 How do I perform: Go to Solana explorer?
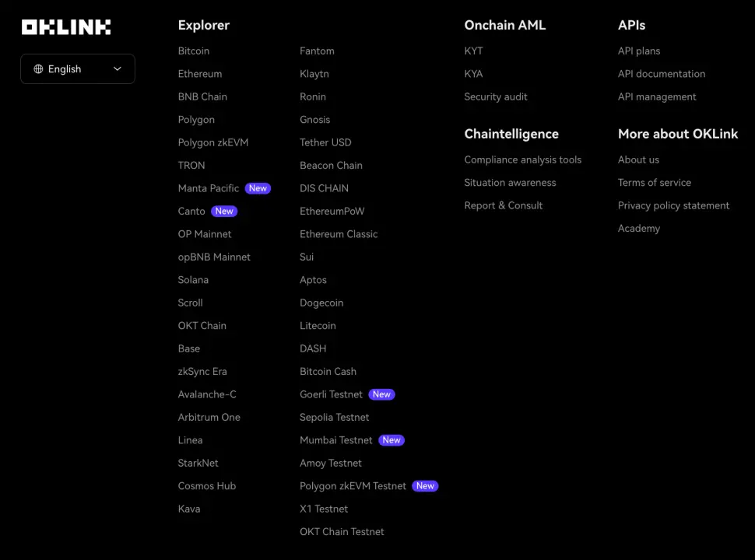[x=193, y=280]
